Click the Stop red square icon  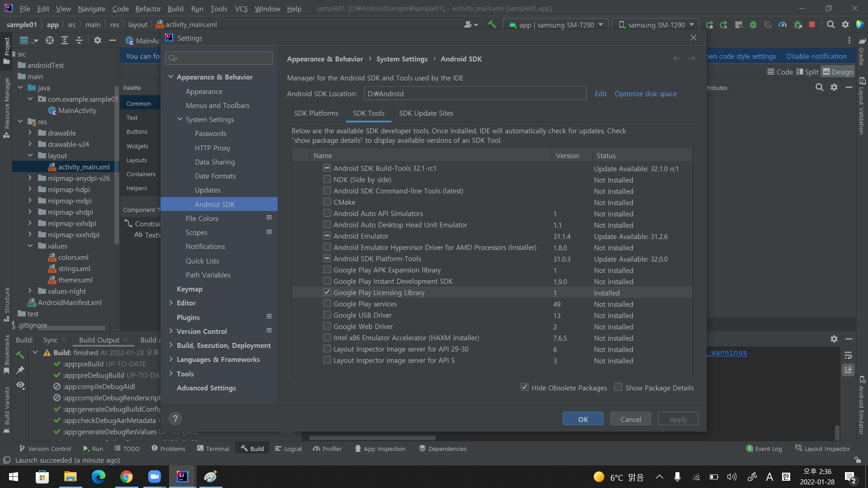[812, 25]
